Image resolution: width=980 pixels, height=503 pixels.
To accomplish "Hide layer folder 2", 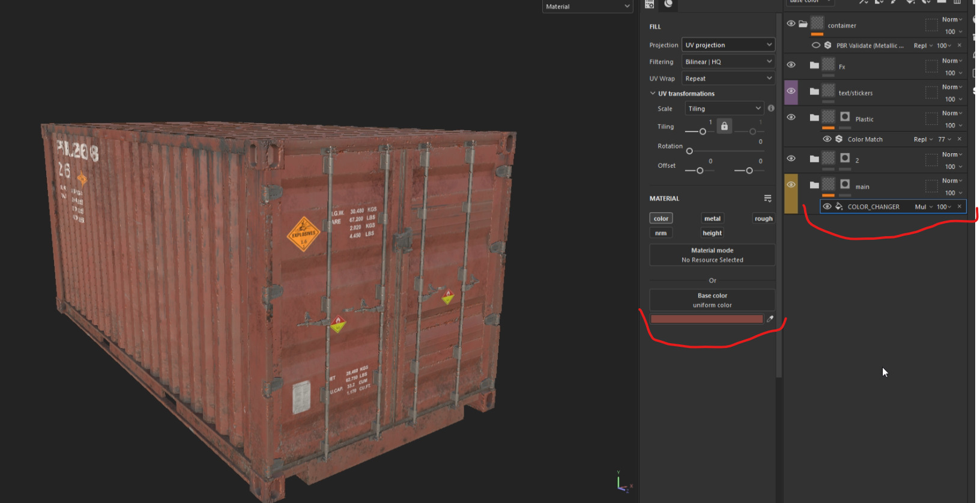I will [791, 159].
